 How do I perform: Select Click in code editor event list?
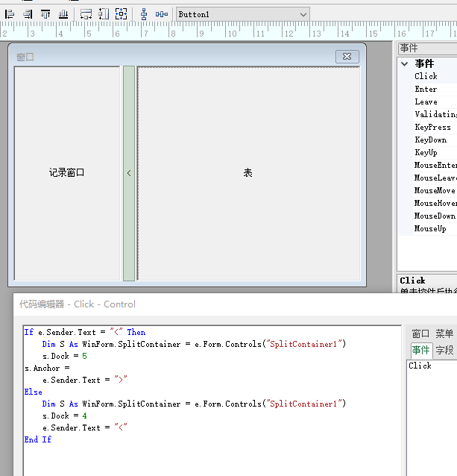420,366
